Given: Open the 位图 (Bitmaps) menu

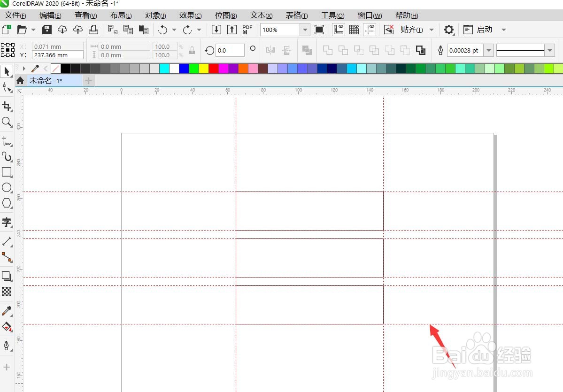Looking at the screenshot, I should point(226,15).
